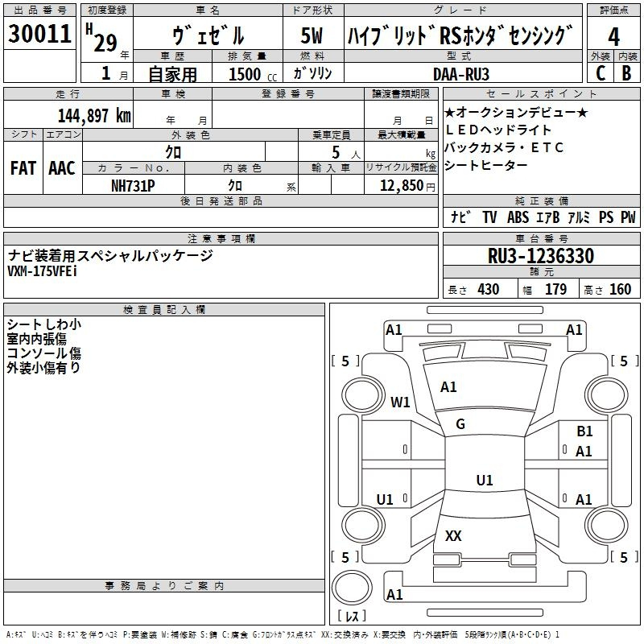Viewport: 644px width, 644px height.
Task: Click the inspector note 外装小傷有り
Action: pos(43,368)
